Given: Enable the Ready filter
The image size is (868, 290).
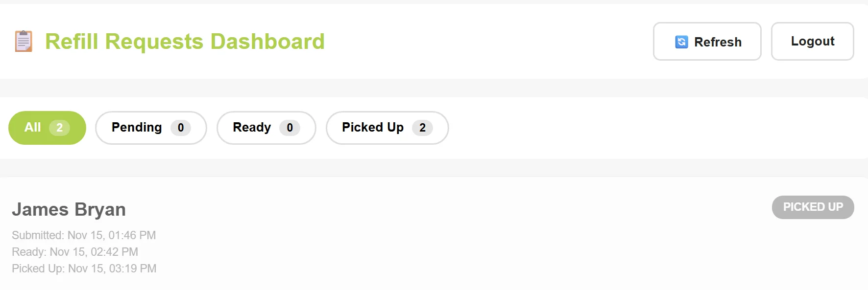Looking at the screenshot, I should click(266, 128).
